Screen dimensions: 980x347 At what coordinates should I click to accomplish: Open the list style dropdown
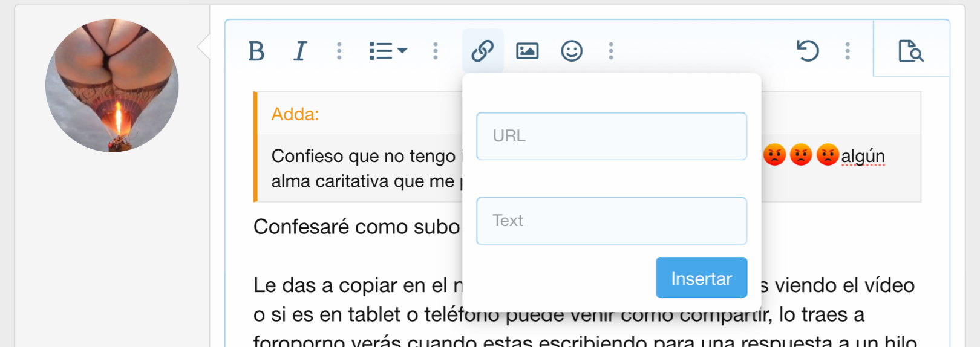[388, 51]
